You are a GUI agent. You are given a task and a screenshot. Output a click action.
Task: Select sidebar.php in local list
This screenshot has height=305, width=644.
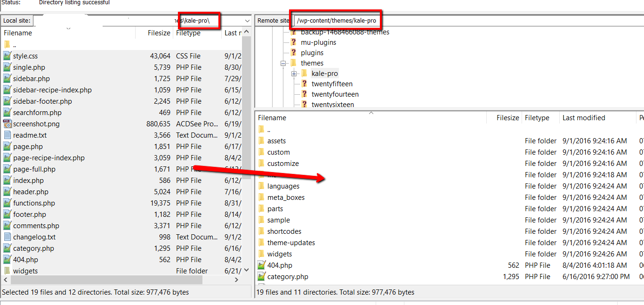click(x=31, y=79)
